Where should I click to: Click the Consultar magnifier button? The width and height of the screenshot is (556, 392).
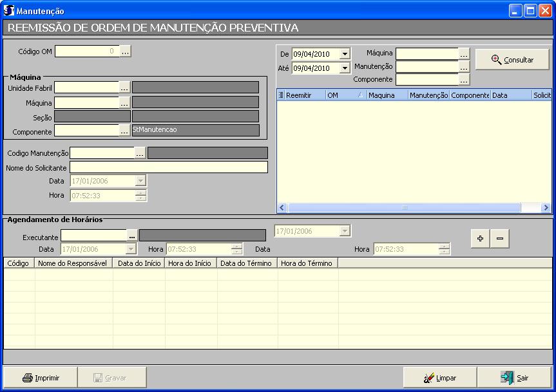(512, 60)
